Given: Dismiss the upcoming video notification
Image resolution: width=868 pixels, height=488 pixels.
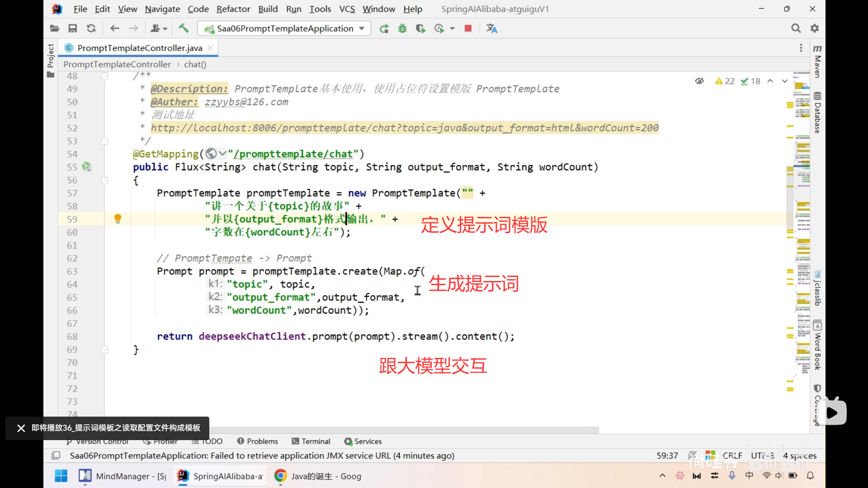Looking at the screenshot, I should coord(21,428).
